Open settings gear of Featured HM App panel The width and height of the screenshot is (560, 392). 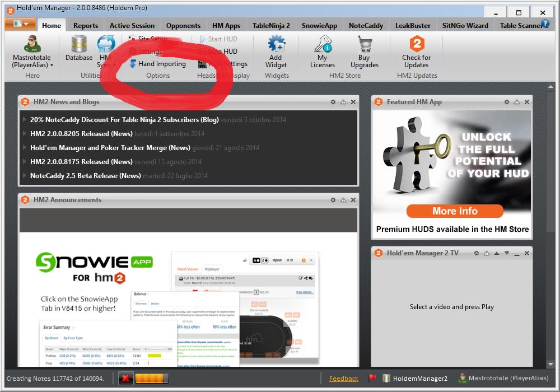click(x=506, y=102)
